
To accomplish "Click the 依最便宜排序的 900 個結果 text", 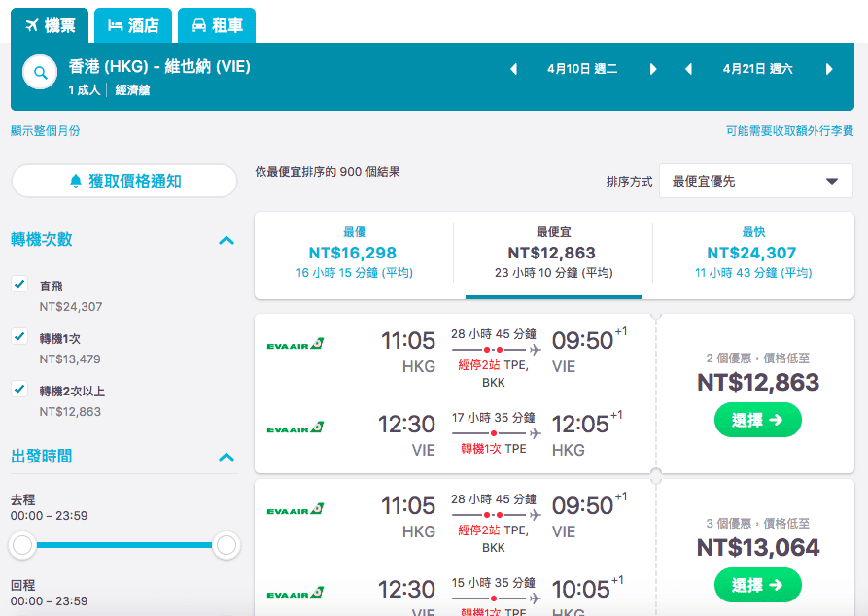I will click(328, 172).
